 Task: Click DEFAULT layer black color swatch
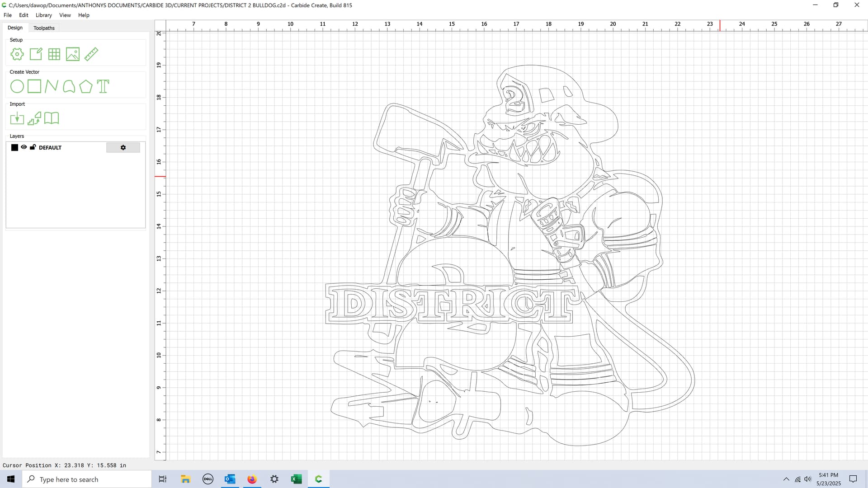tap(14, 148)
